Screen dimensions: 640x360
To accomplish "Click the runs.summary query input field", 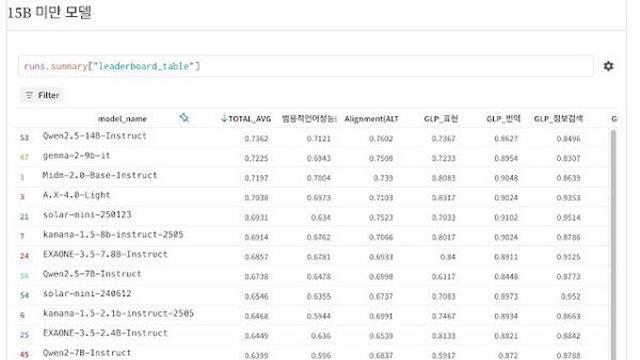I will (x=305, y=66).
